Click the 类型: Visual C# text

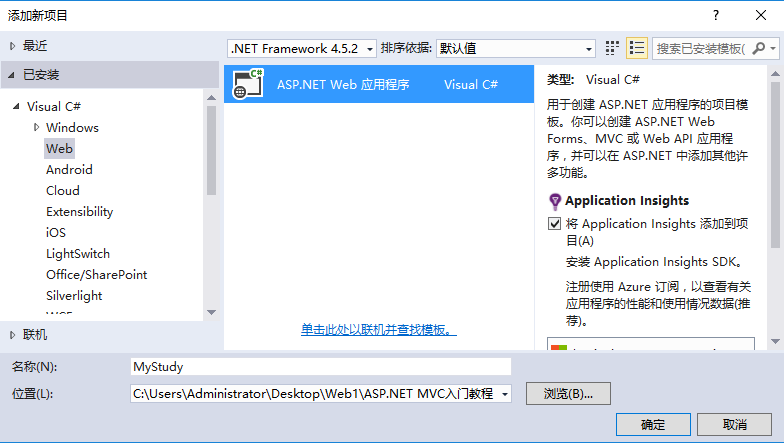coord(593,80)
